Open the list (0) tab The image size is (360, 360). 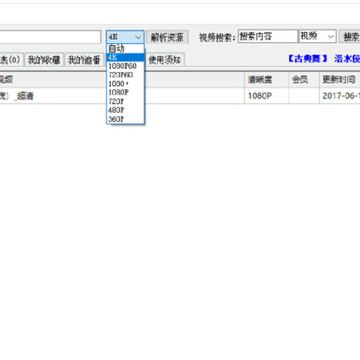click(x=11, y=60)
